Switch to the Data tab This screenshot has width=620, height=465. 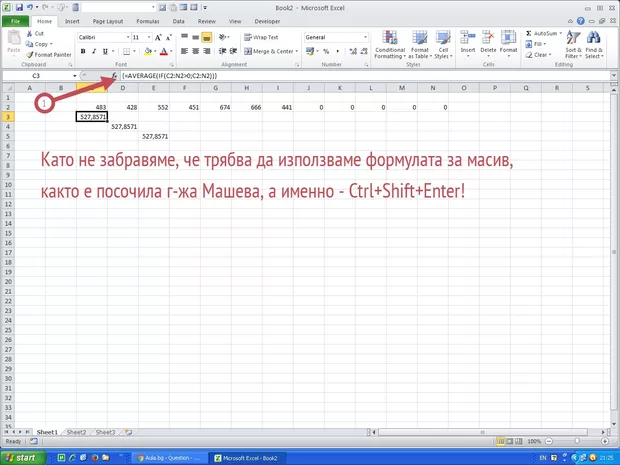click(178, 21)
